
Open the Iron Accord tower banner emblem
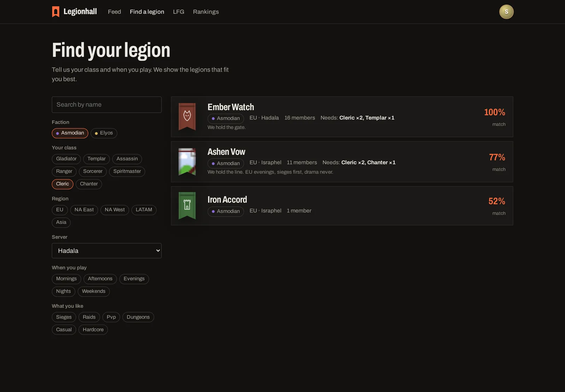pos(187,206)
